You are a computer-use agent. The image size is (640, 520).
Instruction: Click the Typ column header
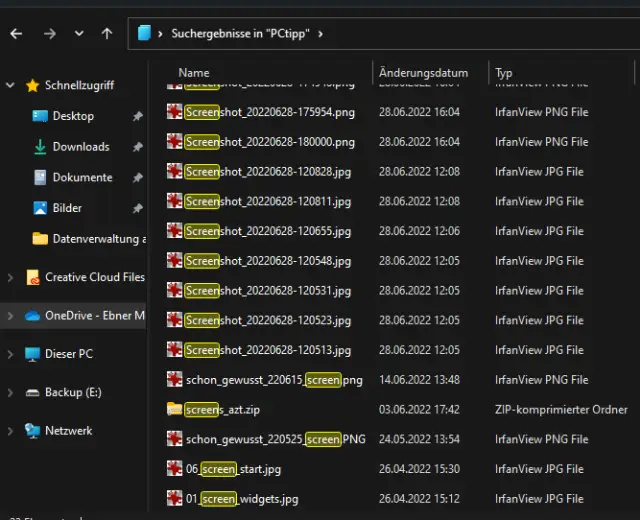pyautogui.click(x=504, y=73)
